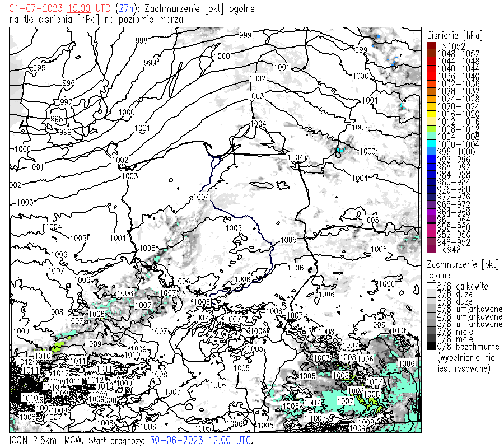
Task: Click the underlined 15.00 forecast time
Action: [x=79, y=8]
